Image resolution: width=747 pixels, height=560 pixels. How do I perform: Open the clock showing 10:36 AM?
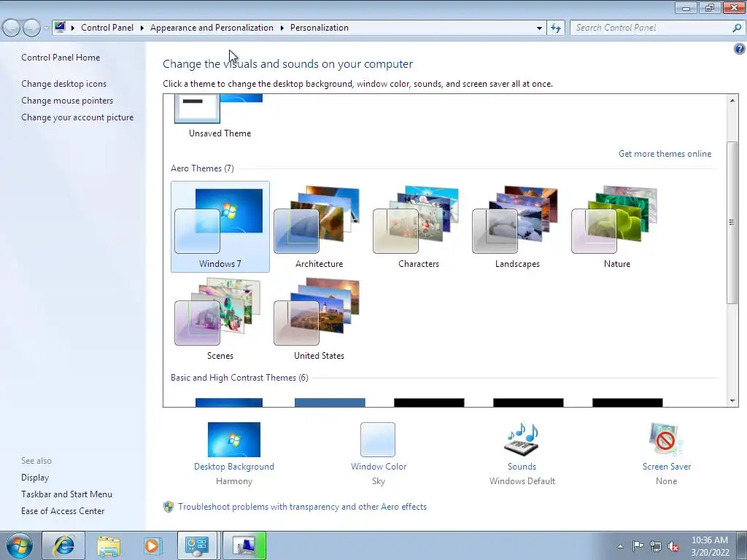[x=710, y=546]
